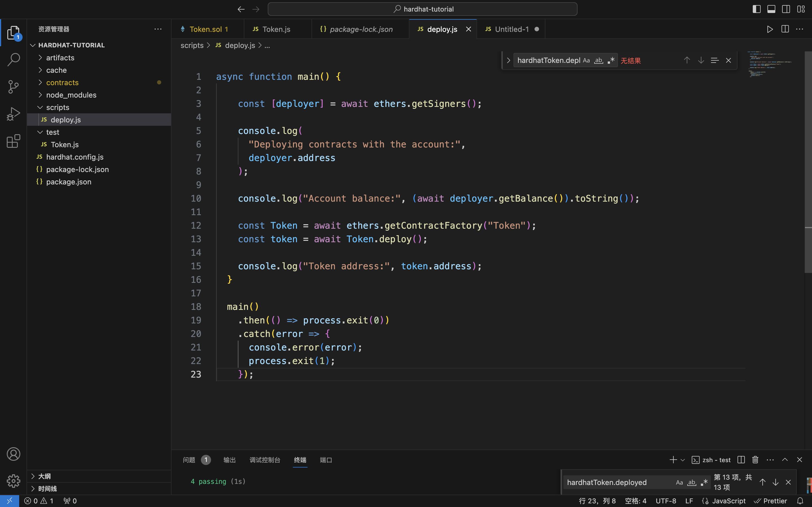Customize layout icon in title bar
Viewport: 812px width, 507px height.
click(801, 9)
